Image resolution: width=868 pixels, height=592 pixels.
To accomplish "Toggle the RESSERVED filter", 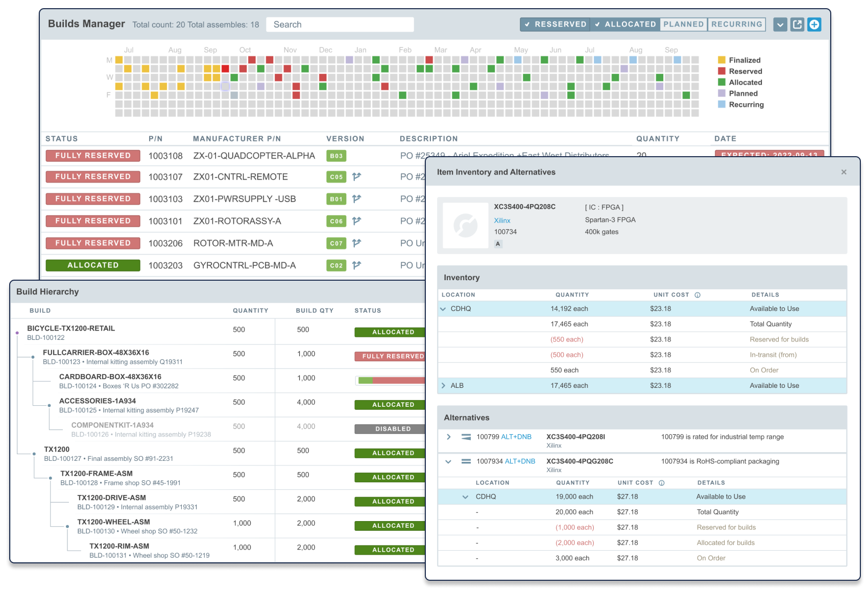I will 555,24.
